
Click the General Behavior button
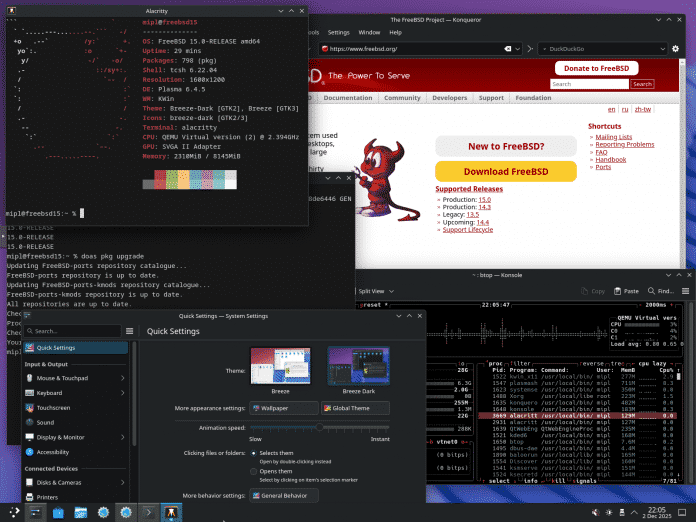(x=284, y=495)
